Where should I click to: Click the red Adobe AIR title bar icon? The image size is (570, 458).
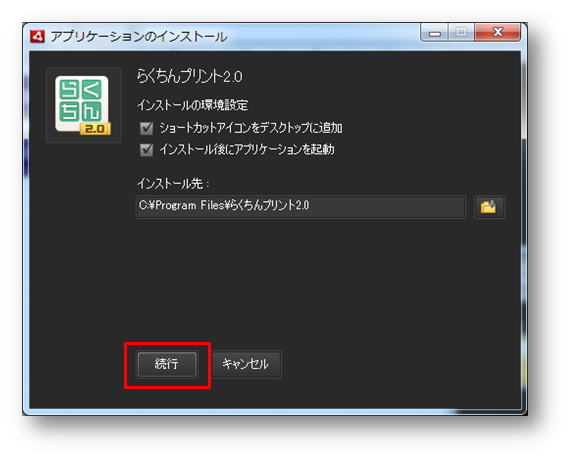tap(37, 36)
